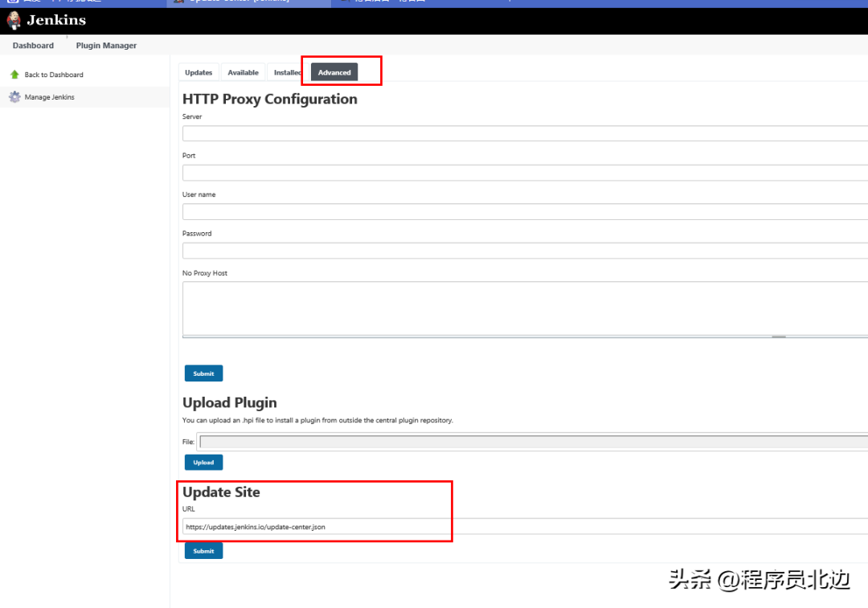Click the Upload Plugin heading
The image size is (868, 608).
[x=230, y=402]
